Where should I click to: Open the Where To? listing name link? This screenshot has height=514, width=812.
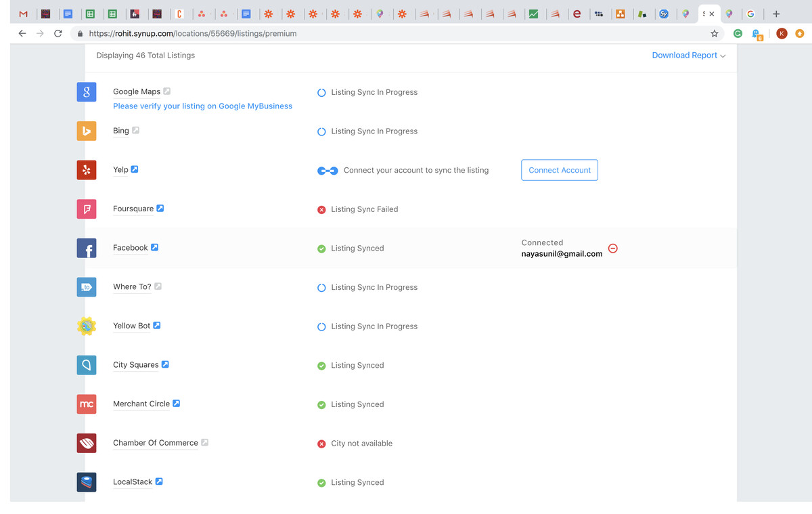pos(132,286)
